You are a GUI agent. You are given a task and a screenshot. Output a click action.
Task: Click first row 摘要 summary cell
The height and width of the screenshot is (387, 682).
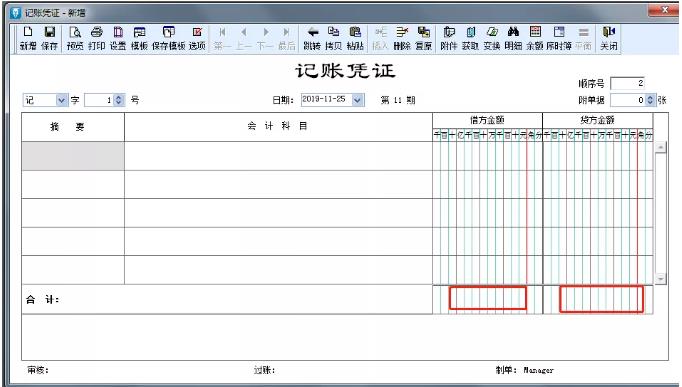(x=73, y=156)
